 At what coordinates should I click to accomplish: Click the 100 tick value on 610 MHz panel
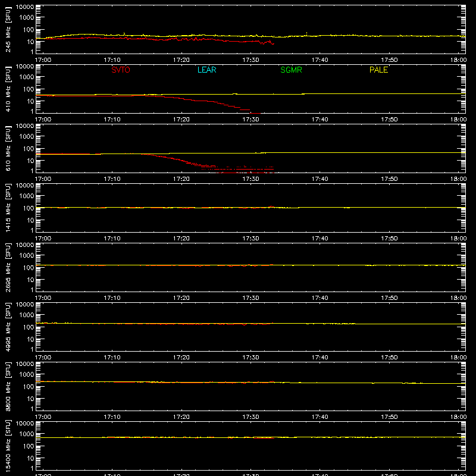[29, 149]
